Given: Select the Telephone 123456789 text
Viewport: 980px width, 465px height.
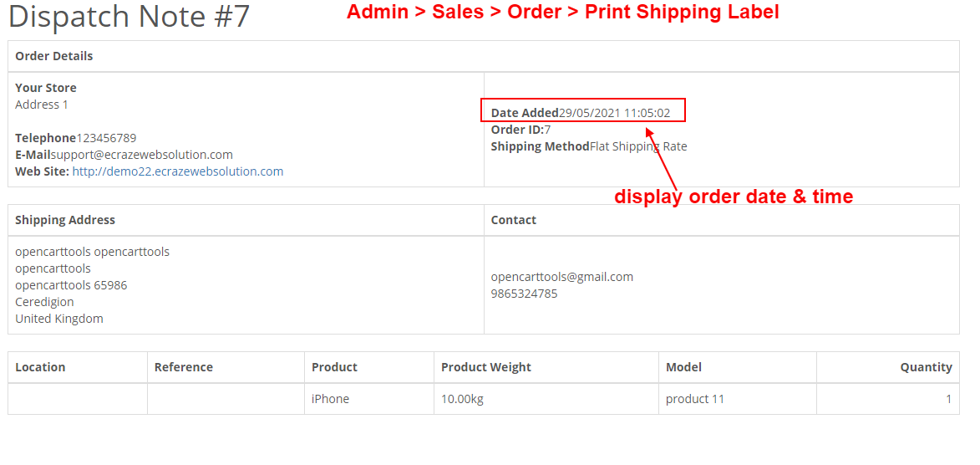Looking at the screenshot, I should coord(76,138).
